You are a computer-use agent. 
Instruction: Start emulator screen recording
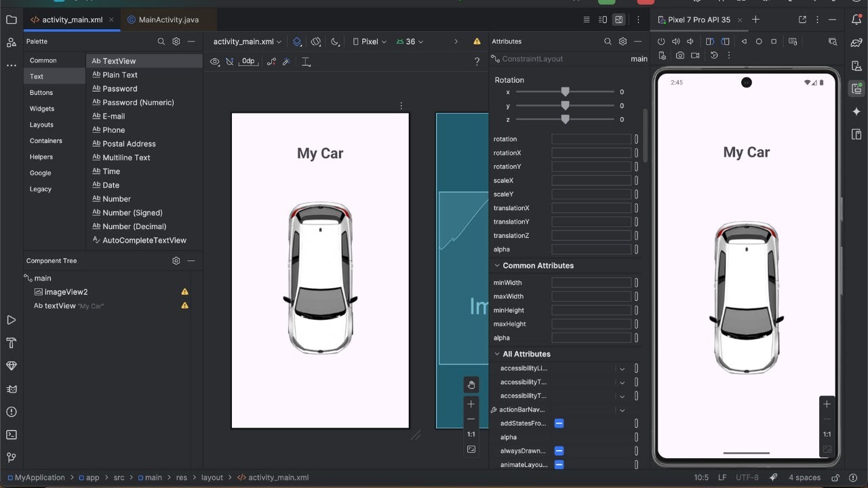[695, 55]
